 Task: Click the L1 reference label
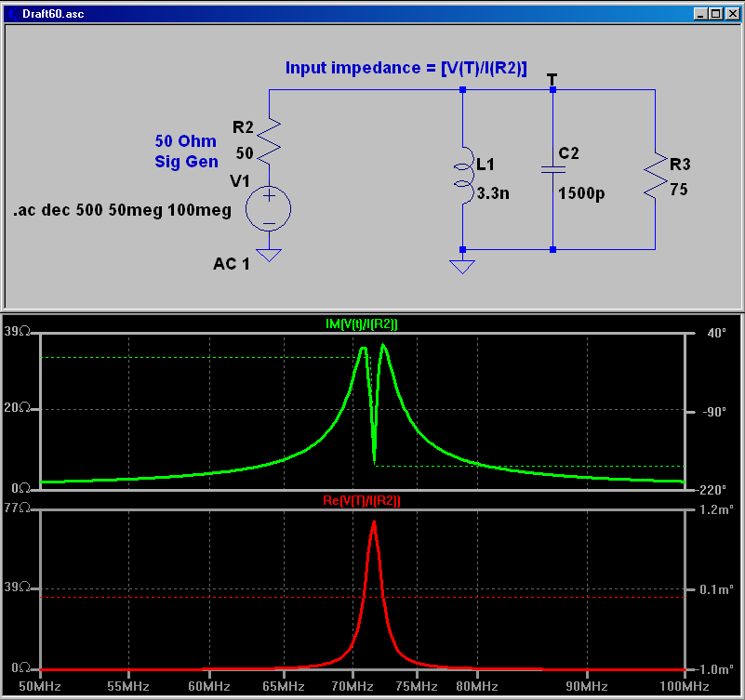[486, 165]
